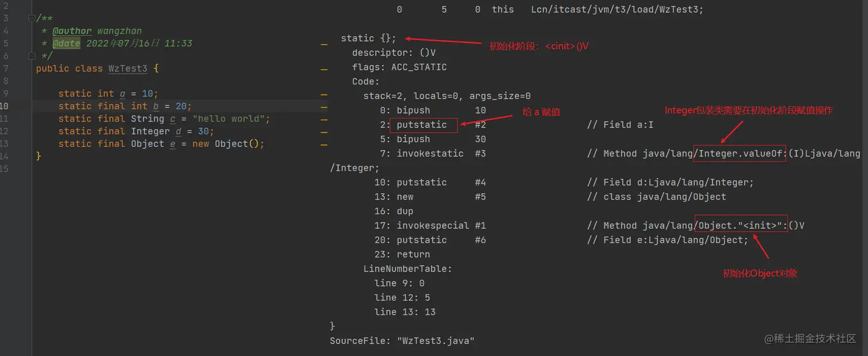
Task: Click the WzTest3 class name
Action: point(127,69)
